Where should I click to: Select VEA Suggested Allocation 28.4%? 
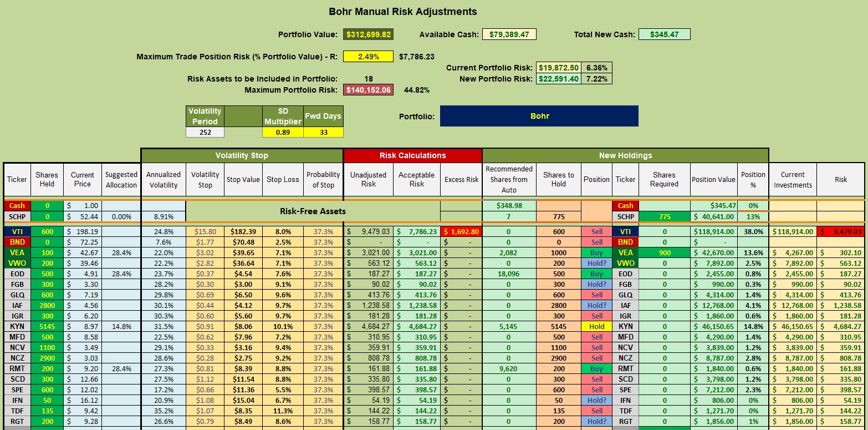coord(121,252)
